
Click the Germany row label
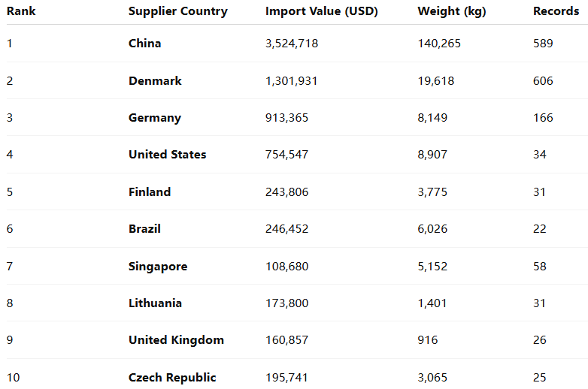coord(154,118)
